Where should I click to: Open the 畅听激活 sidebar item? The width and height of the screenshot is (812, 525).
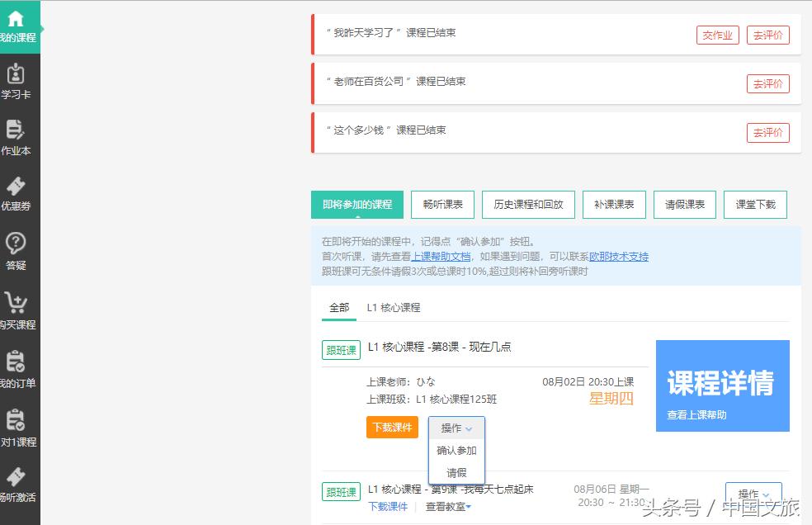18,483
